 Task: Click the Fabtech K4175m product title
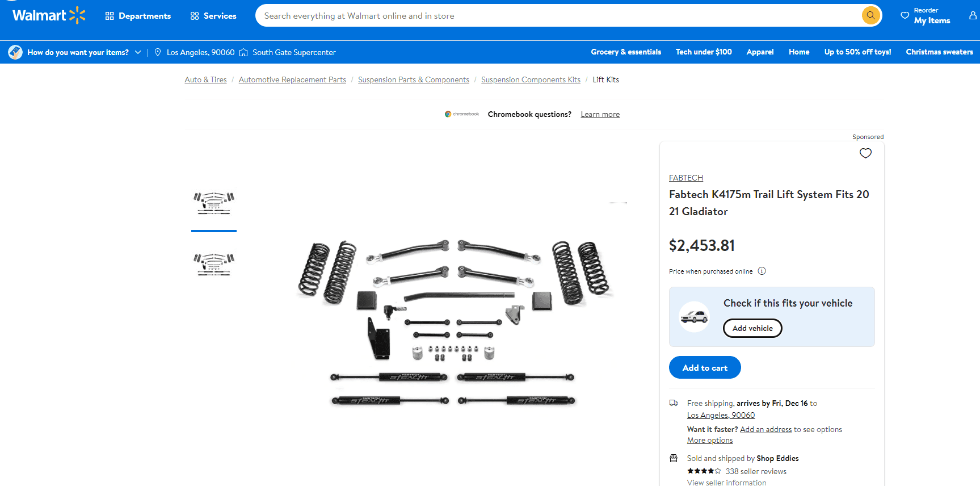coord(769,203)
